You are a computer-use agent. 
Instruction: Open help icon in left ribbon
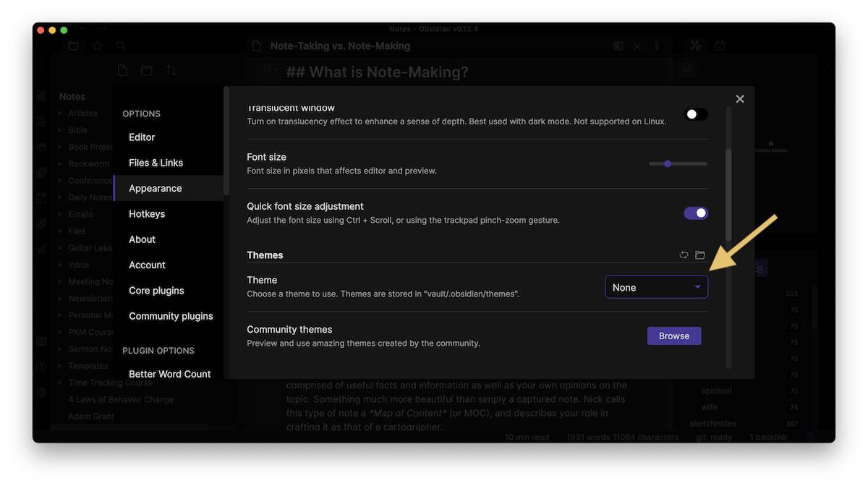click(x=41, y=367)
